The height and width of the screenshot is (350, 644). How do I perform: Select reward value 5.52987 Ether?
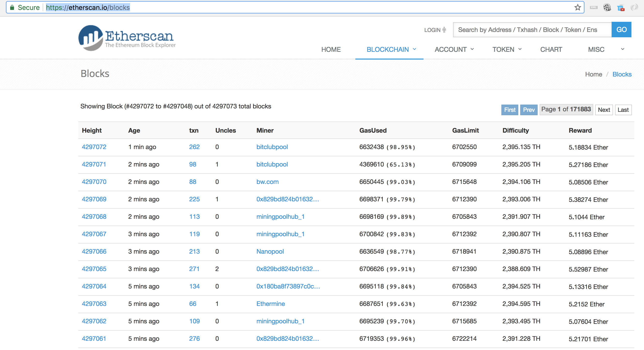[x=588, y=269]
